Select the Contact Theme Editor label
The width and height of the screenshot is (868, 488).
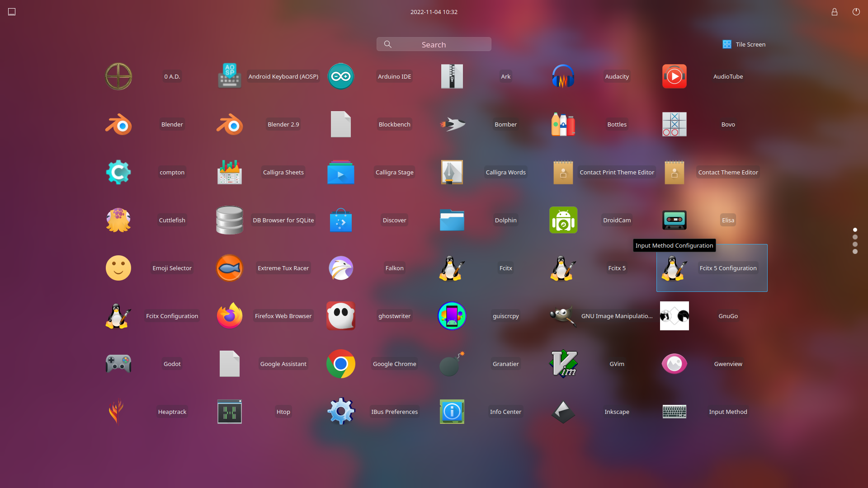pos(728,172)
